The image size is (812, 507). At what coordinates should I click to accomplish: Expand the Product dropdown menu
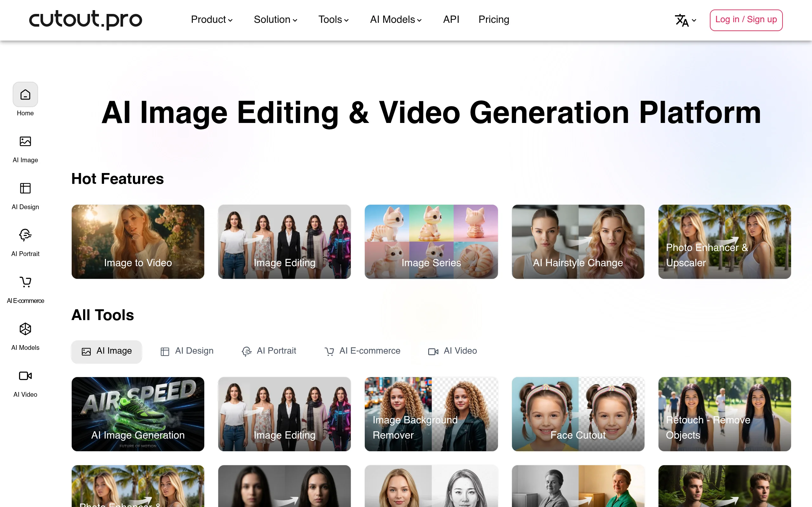211,19
